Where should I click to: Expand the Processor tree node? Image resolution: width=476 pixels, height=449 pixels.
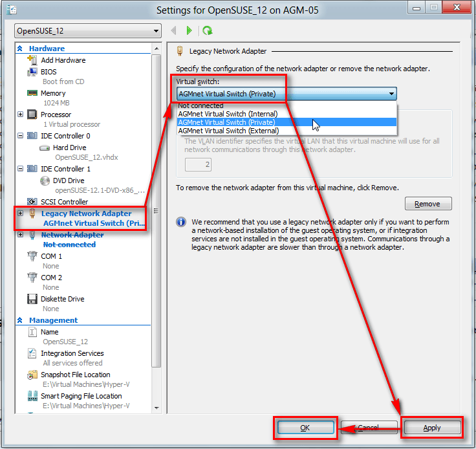click(x=21, y=115)
